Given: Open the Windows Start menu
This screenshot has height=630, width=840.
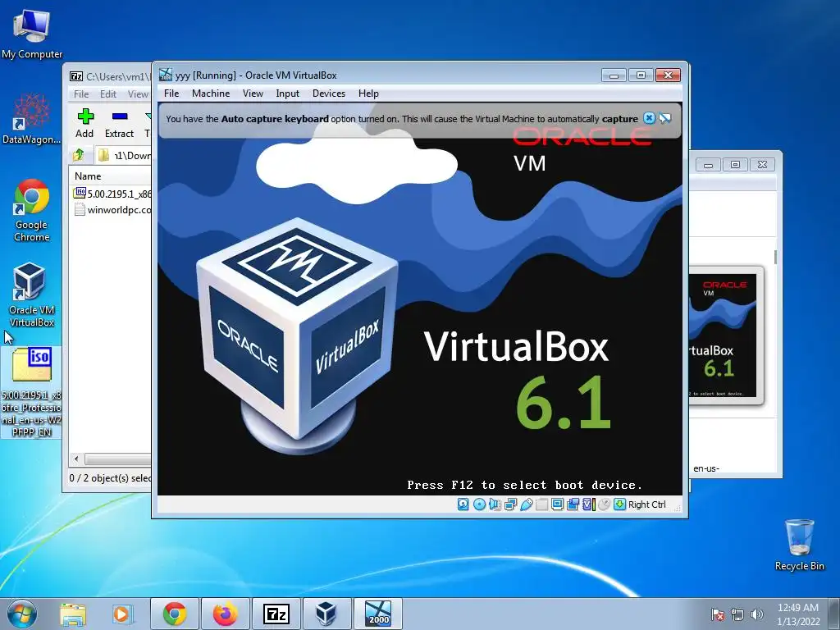Looking at the screenshot, I should (21, 614).
